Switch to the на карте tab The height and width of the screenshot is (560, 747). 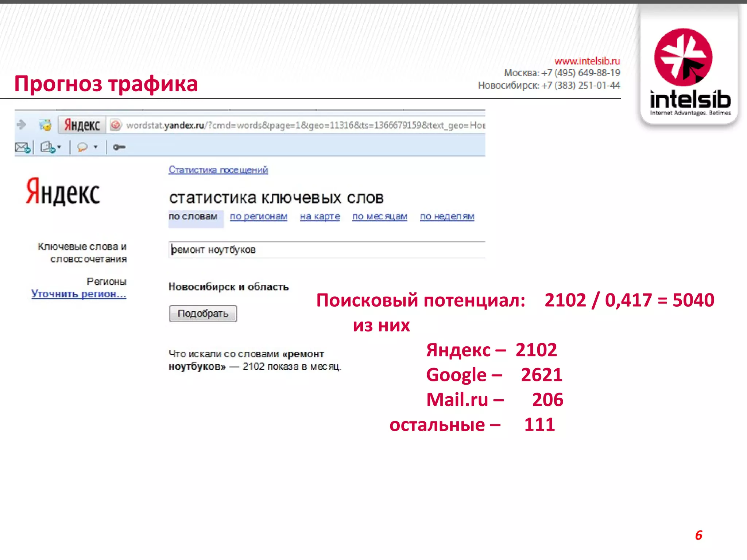pos(320,217)
